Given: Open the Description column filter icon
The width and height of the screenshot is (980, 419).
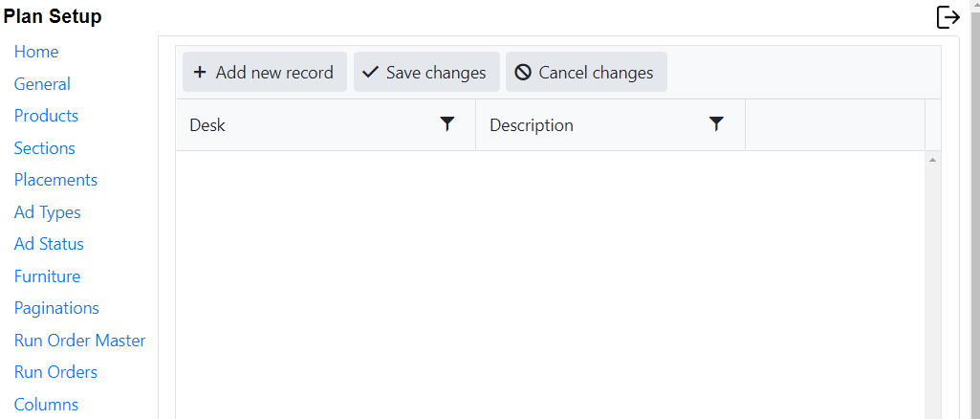Looking at the screenshot, I should [716, 123].
